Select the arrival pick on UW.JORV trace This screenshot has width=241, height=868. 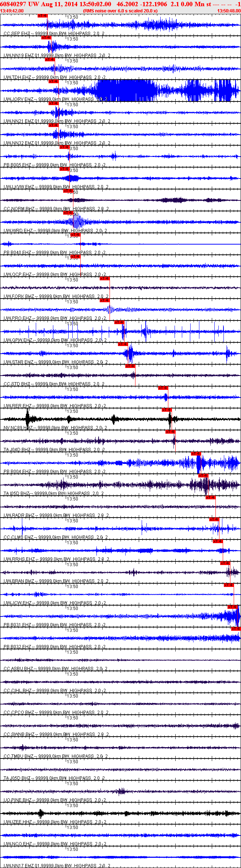point(53,81)
